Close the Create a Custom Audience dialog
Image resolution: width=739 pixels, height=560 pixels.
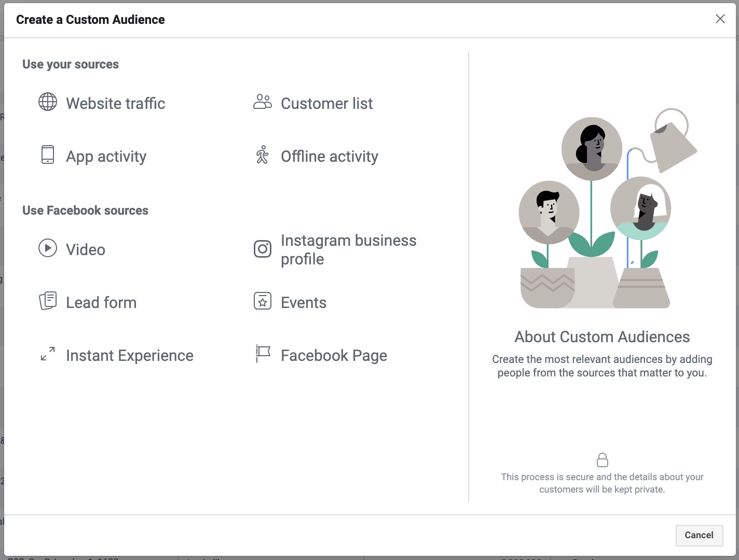[720, 19]
